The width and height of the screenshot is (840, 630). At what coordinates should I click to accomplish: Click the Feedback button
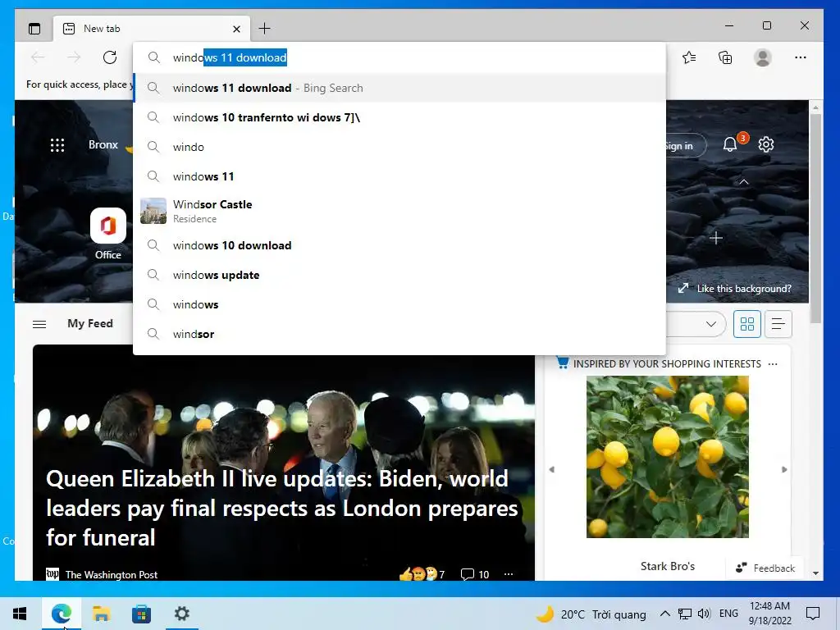765,568
